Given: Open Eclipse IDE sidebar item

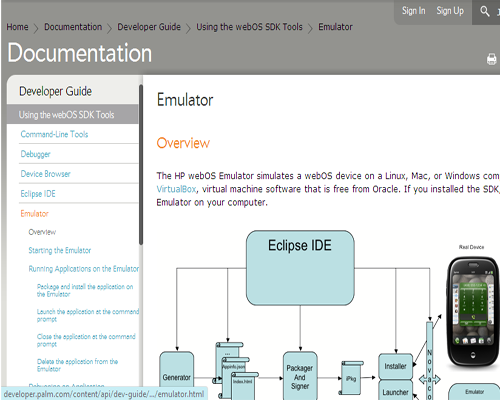Looking at the screenshot, I should click(38, 194).
